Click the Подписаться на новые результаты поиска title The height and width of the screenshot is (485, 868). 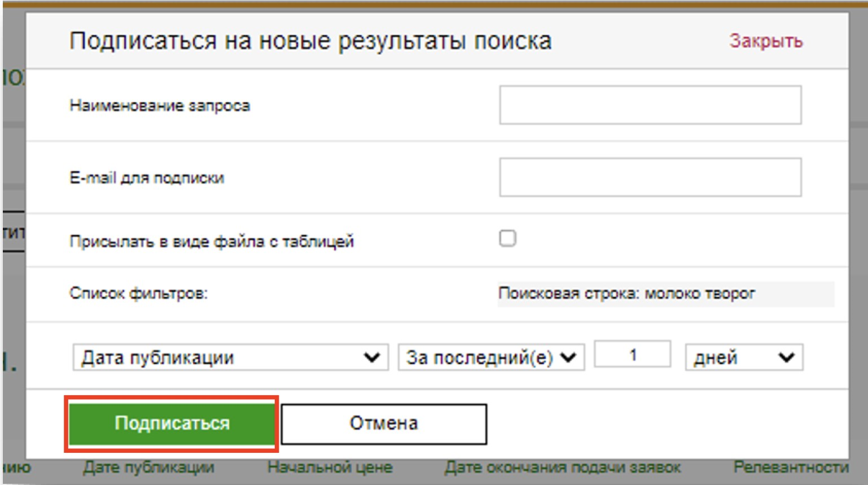coord(310,41)
